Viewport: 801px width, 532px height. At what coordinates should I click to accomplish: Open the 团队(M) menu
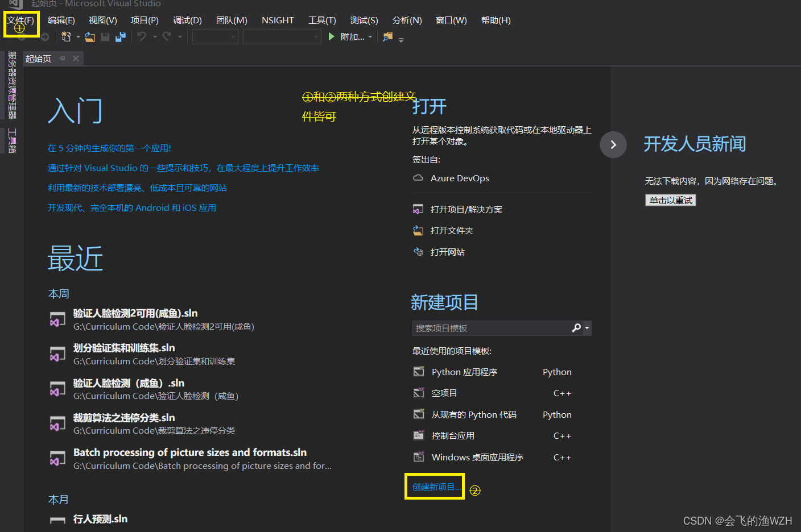(x=232, y=20)
